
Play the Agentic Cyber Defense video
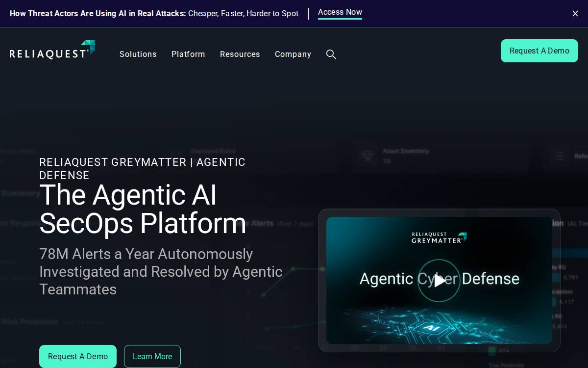439,281
